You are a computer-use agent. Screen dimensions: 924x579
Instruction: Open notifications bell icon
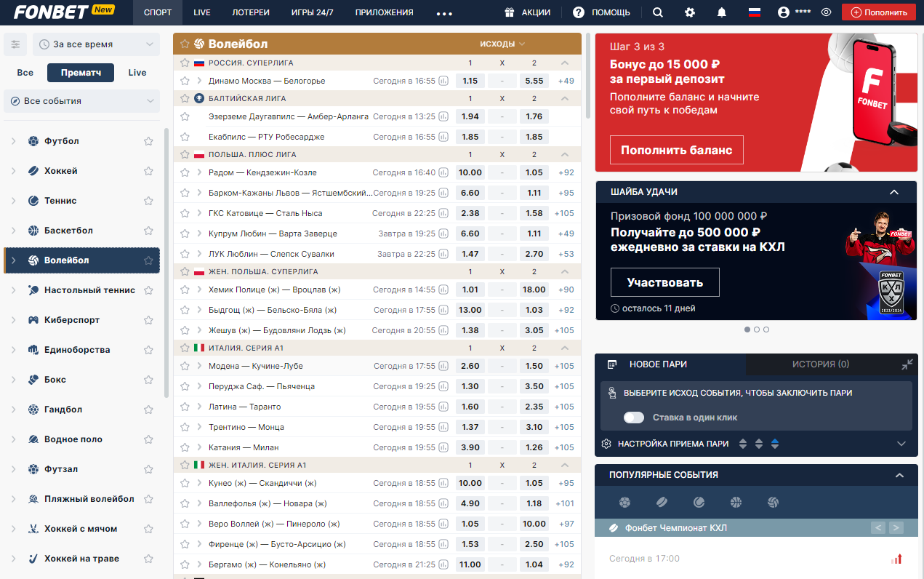pos(722,12)
